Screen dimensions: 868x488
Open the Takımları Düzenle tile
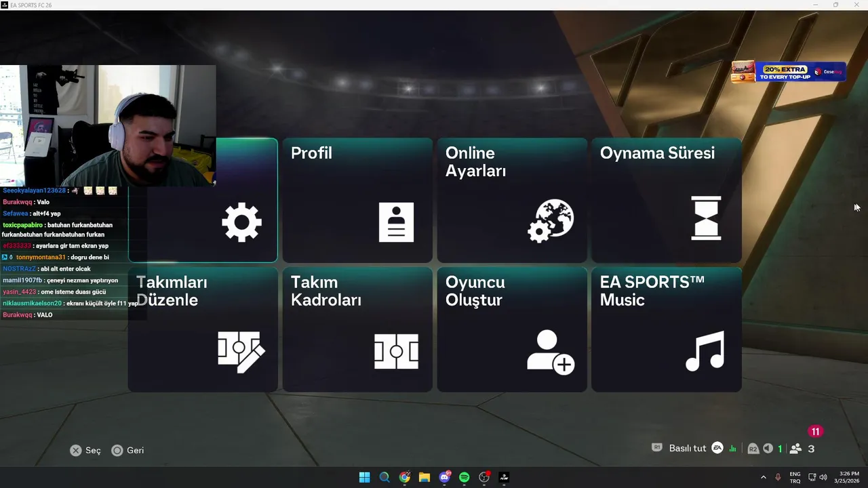pos(203,329)
